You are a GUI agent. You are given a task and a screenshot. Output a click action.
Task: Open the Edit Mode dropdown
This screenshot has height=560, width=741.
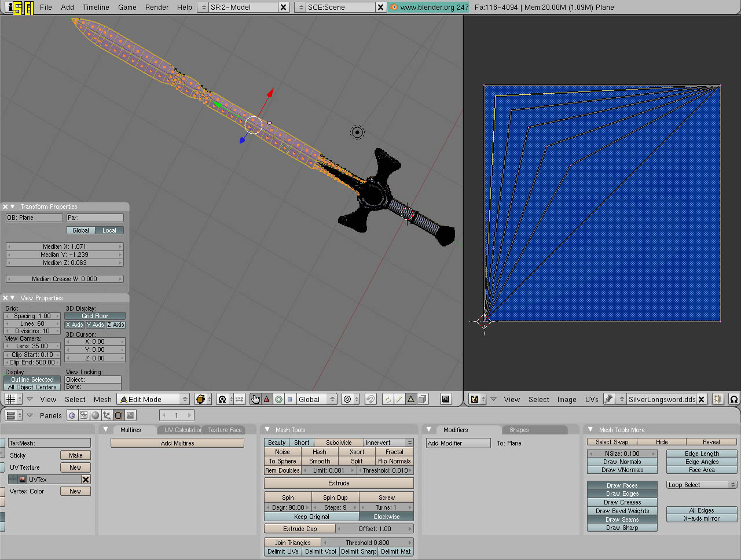[153, 399]
